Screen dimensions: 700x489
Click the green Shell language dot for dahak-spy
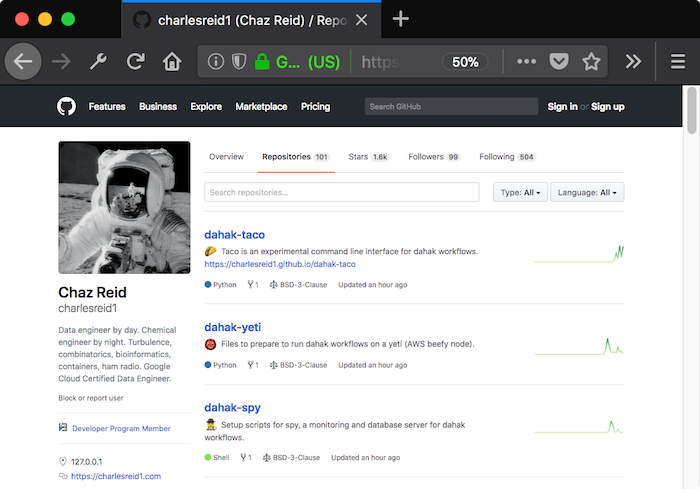coord(208,457)
